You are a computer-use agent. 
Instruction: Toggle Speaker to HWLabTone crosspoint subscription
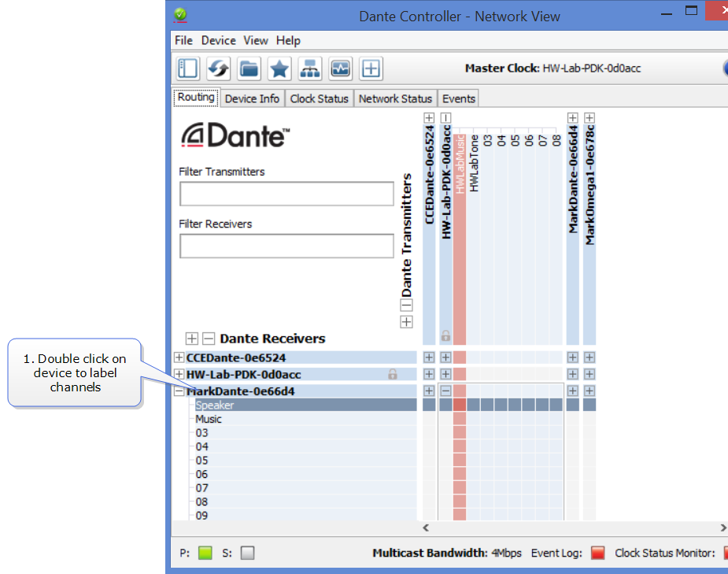tap(474, 405)
